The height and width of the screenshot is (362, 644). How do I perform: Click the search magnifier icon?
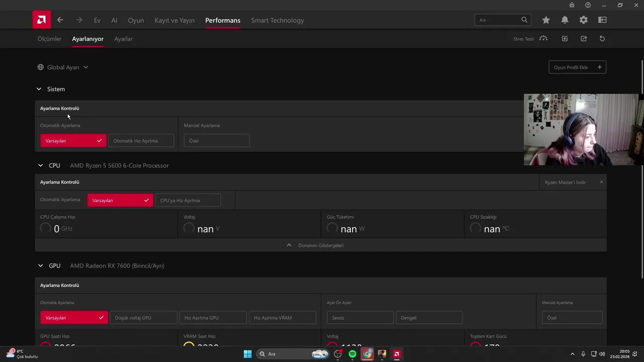pos(524,20)
